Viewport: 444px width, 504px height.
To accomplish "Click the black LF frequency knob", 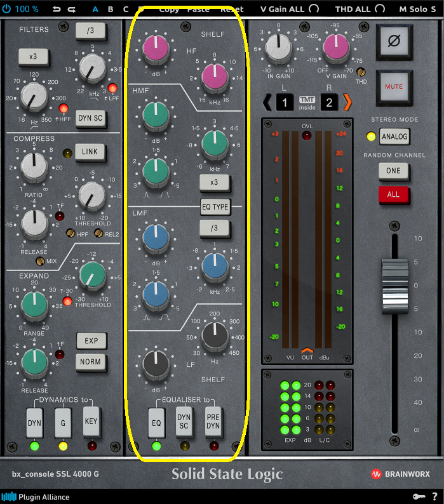I will click(215, 335).
